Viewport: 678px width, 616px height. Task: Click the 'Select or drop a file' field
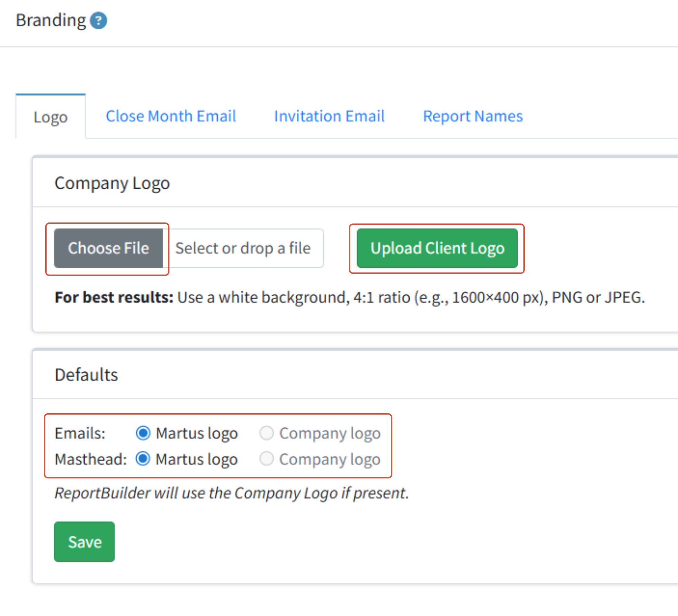pyautogui.click(x=243, y=248)
